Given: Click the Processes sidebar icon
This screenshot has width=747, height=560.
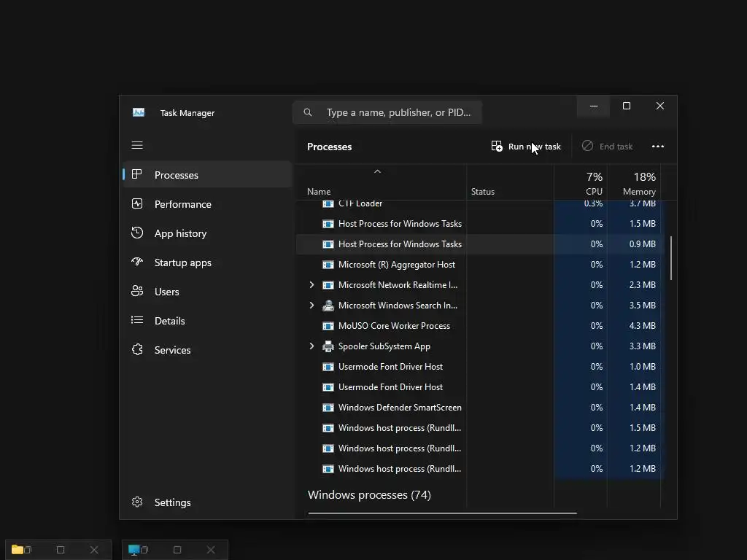Looking at the screenshot, I should pyautogui.click(x=136, y=174).
